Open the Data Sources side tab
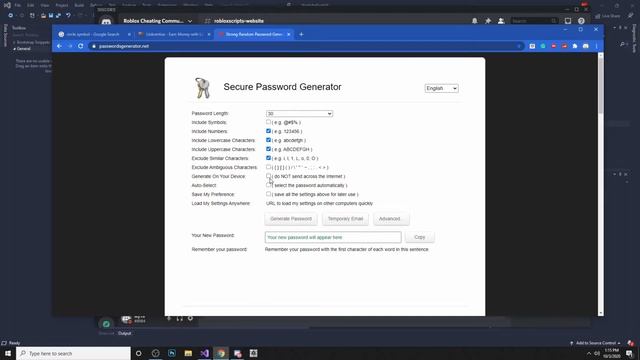This screenshot has height=360, width=640. [5, 35]
